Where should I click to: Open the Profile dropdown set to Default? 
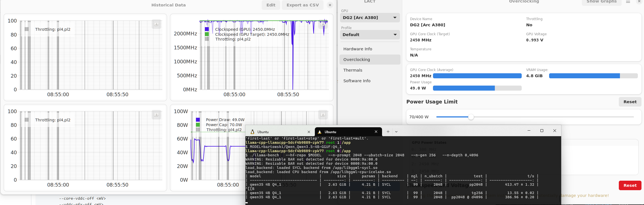370,35
